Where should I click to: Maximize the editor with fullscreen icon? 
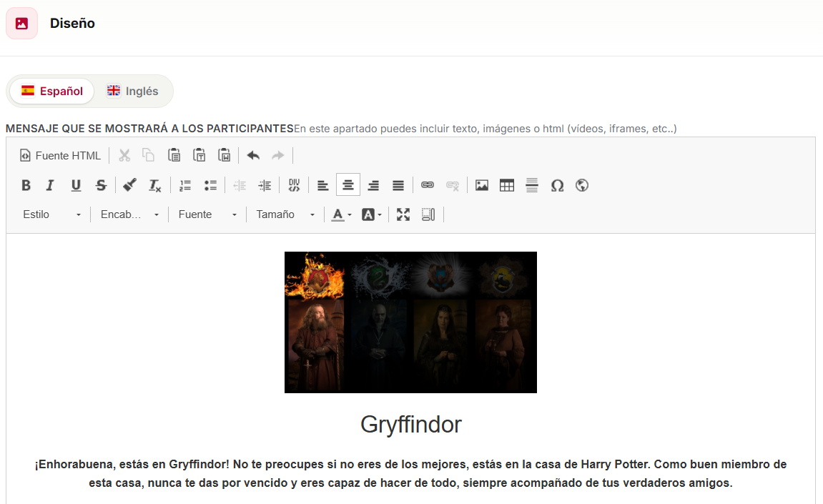pyautogui.click(x=403, y=214)
